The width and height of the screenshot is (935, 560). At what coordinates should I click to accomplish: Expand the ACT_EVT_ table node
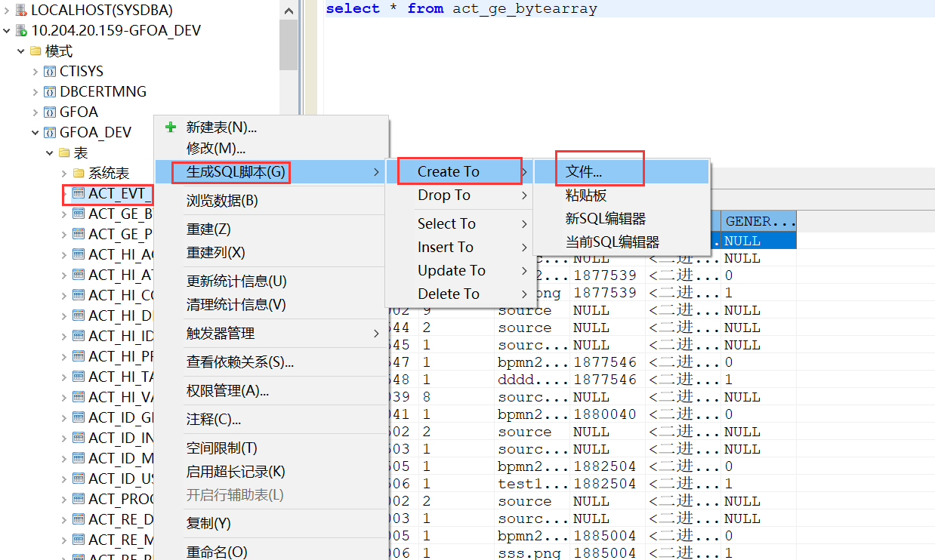64,194
